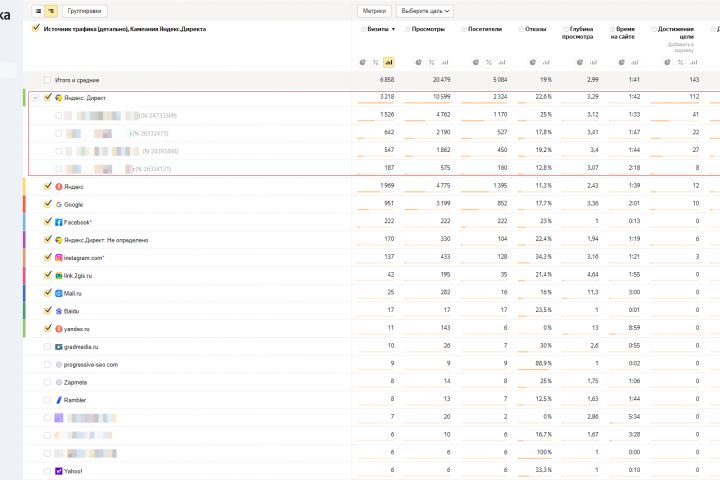This screenshot has width=720, height=480.
Task: Switch to tree view icon
Action: click(x=50, y=10)
